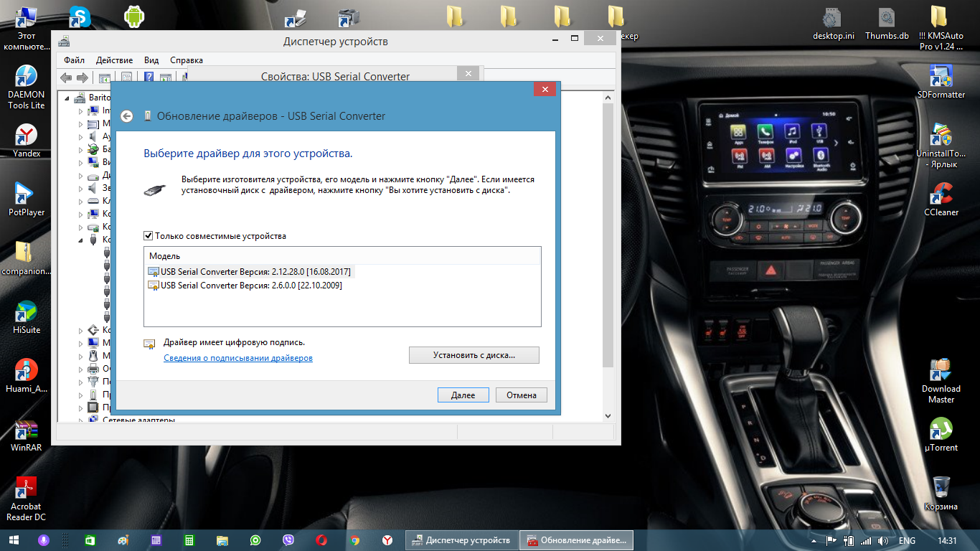
Task: Collapse the Barito root tree node
Action: [68, 98]
